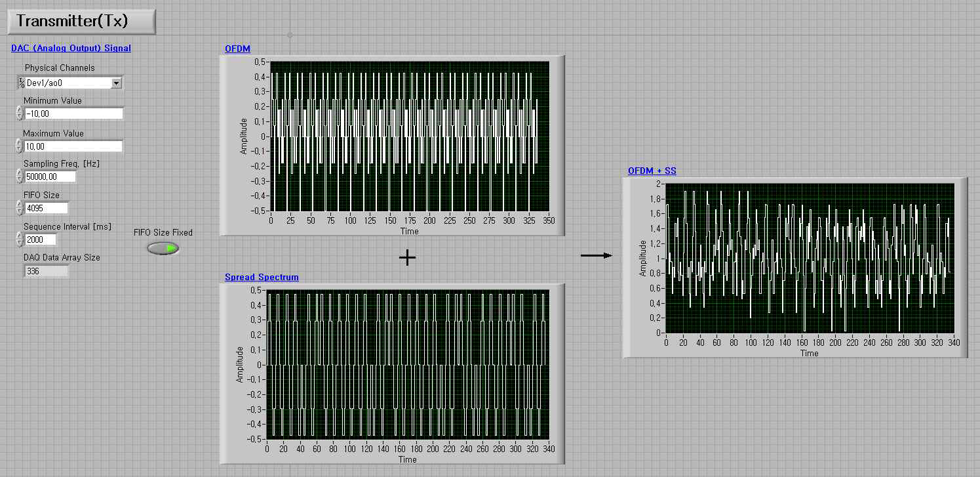Click the OFDM waveform plot area
This screenshot has height=477, width=980.
pos(410,136)
